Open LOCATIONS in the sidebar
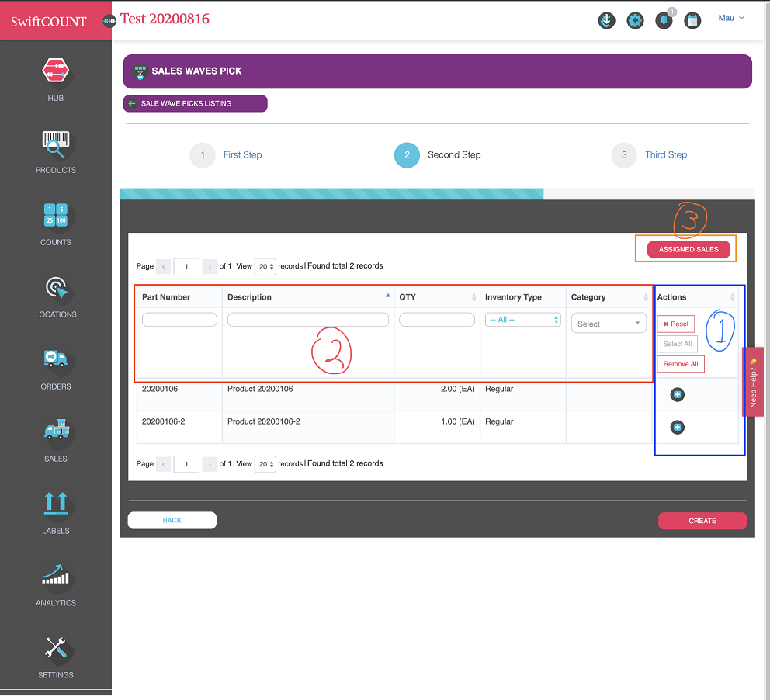 pos(55,288)
